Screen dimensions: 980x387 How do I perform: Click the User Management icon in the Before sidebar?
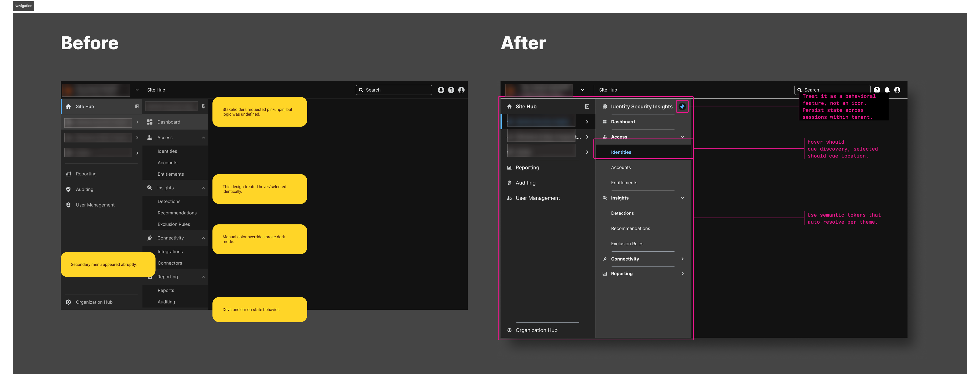point(68,205)
